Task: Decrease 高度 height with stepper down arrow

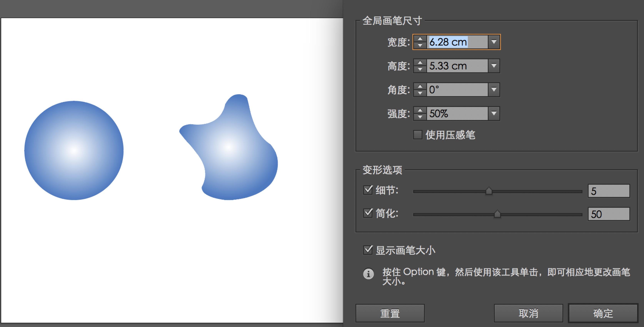Action: [420, 69]
